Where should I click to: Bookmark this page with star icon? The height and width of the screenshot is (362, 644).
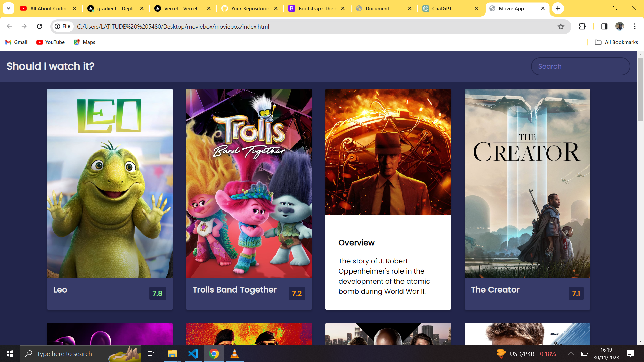[x=561, y=26]
